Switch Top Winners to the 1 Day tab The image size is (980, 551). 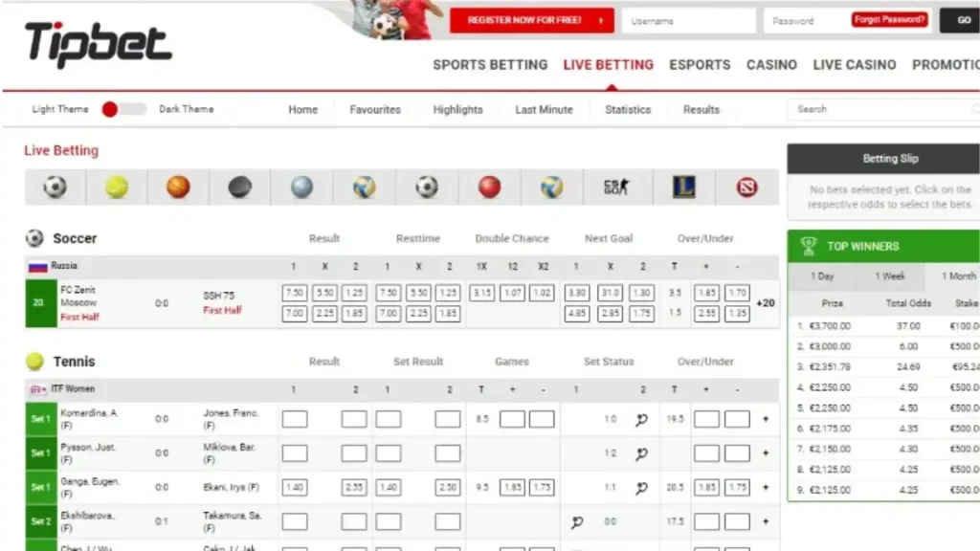pyautogui.click(x=822, y=276)
